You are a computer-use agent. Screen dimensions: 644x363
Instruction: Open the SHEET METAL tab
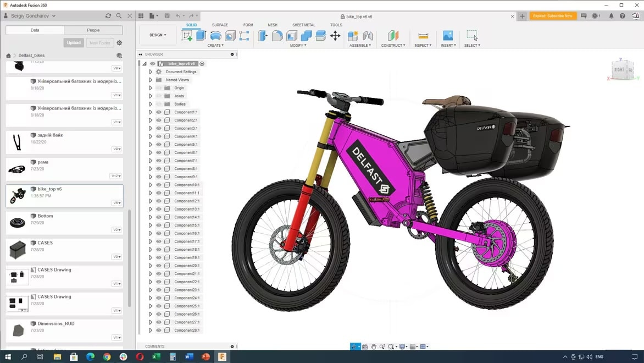tap(303, 25)
